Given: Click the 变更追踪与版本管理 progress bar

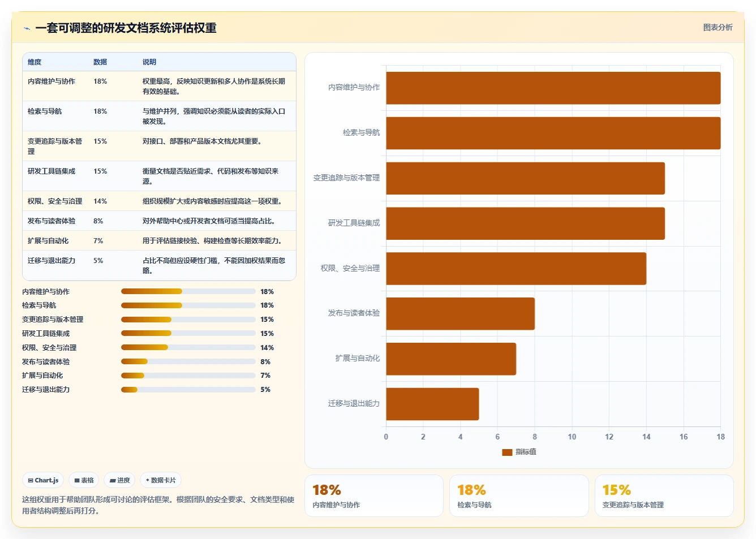Looking at the screenshot, I should 188,320.
